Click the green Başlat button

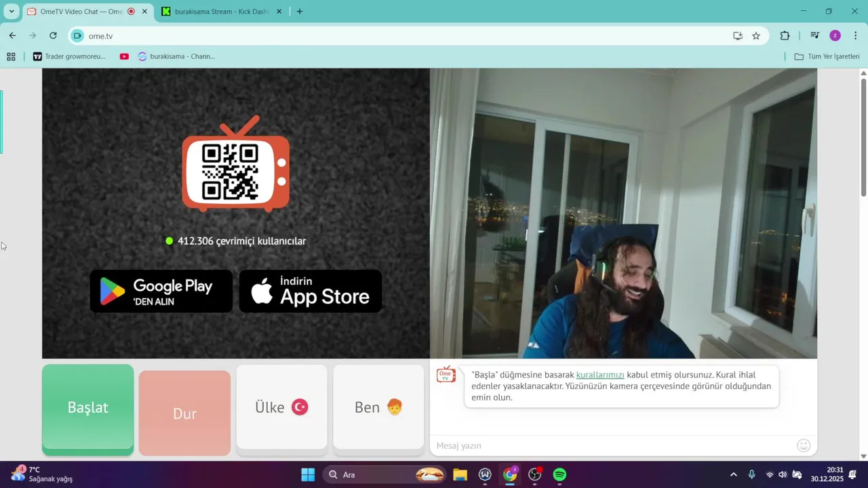pyautogui.click(x=87, y=408)
